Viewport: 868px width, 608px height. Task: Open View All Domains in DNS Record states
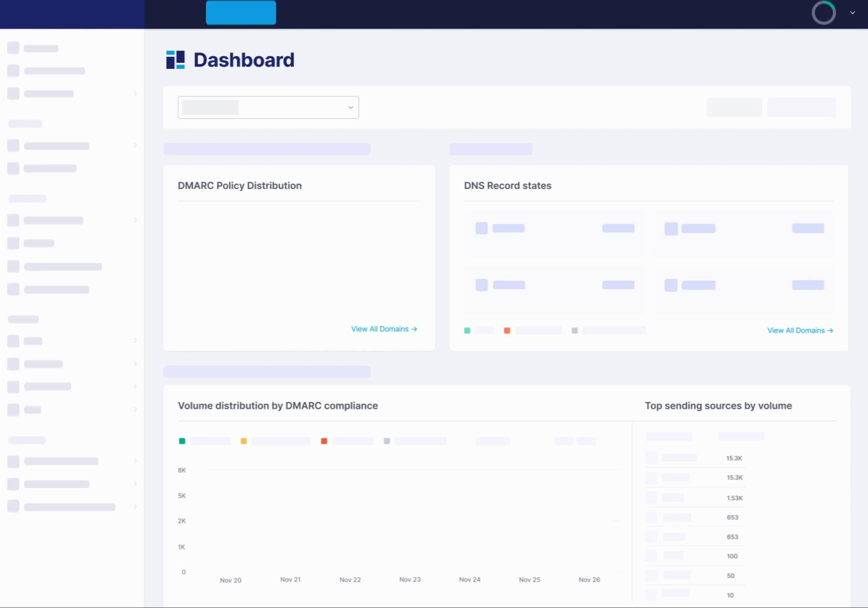(800, 330)
